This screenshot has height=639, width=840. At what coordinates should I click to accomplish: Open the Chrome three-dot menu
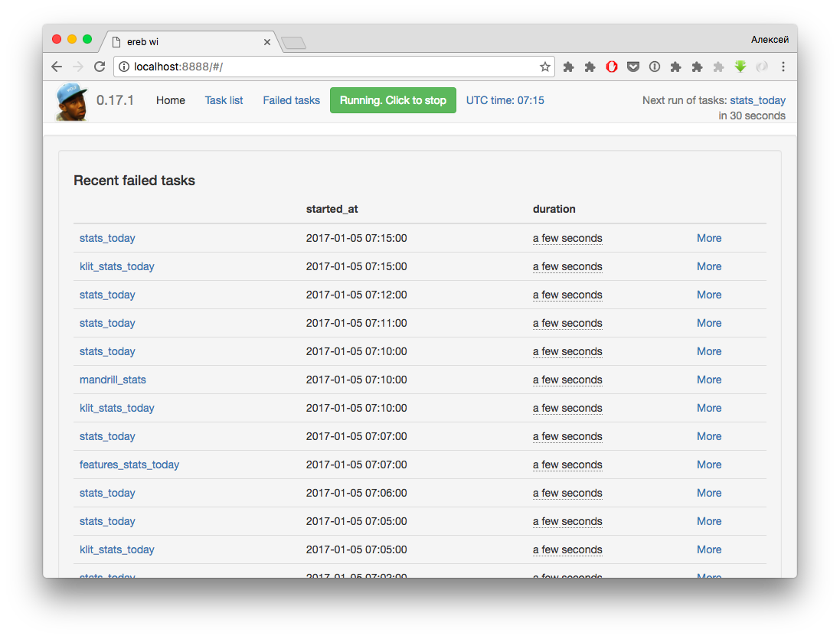(783, 67)
